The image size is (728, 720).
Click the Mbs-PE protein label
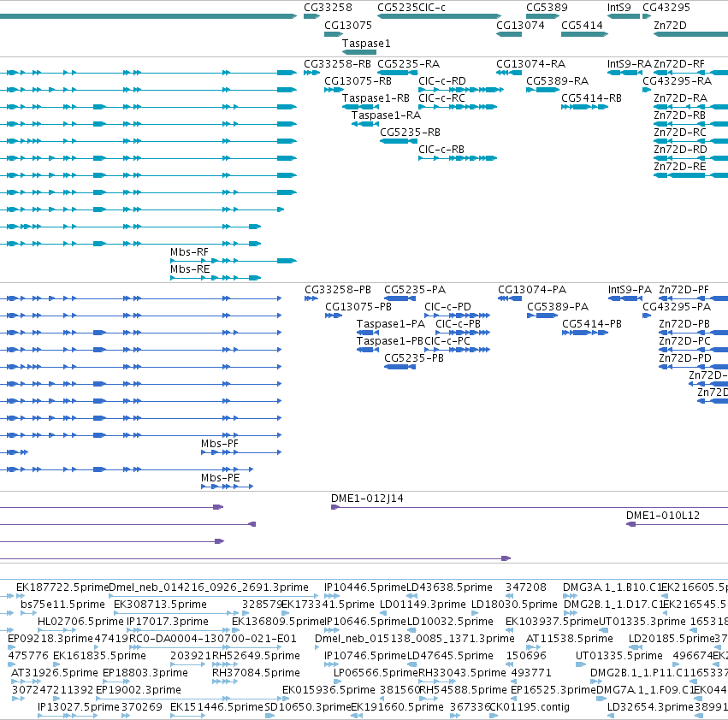[x=220, y=478]
